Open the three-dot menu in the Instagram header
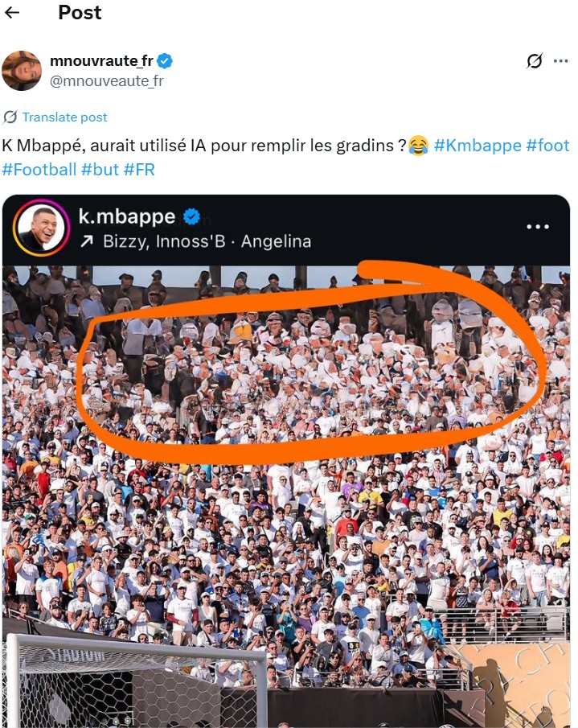Image resolution: width=578 pixels, height=728 pixels. click(538, 227)
